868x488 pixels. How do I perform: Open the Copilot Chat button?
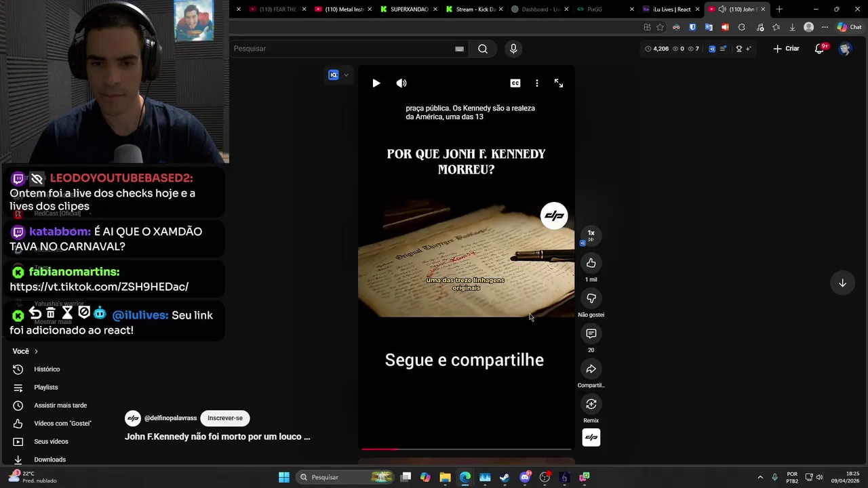tap(849, 27)
